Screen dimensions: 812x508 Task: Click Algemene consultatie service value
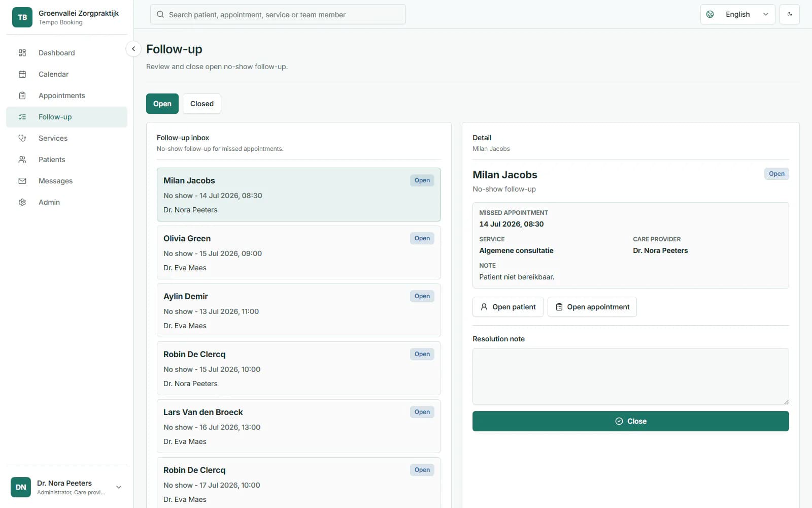(516, 250)
